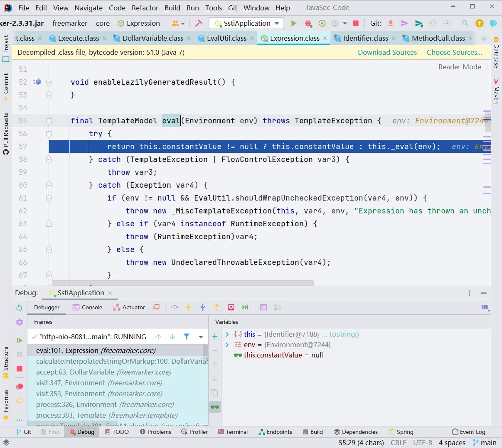Image resolution: width=502 pixels, height=448 pixels.
Task: Switch to the Identifier.class tab
Action: coord(366,38)
